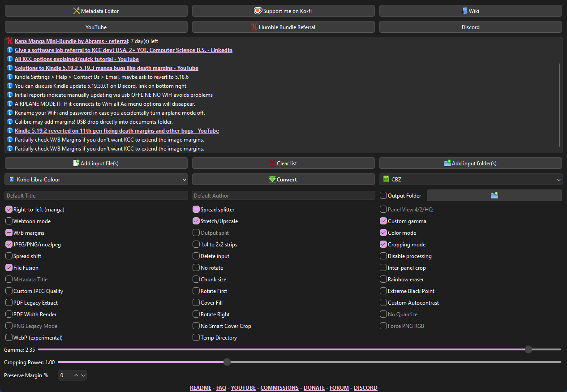The height and width of the screenshot is (392, 567).
Task: Click the YouTube button
Action: tap(96, 27)
